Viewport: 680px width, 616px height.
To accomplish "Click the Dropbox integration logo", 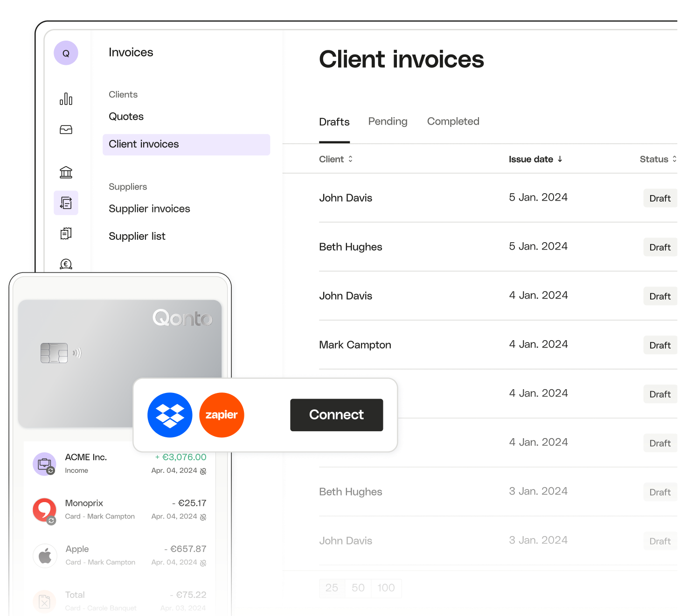I will click(x=170, y=415).
